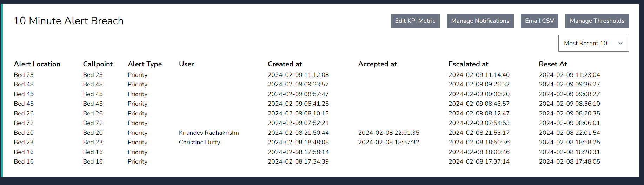Expand the Most Recent 10 dropdown
The image size is (644, 185).
coord(593,43)
